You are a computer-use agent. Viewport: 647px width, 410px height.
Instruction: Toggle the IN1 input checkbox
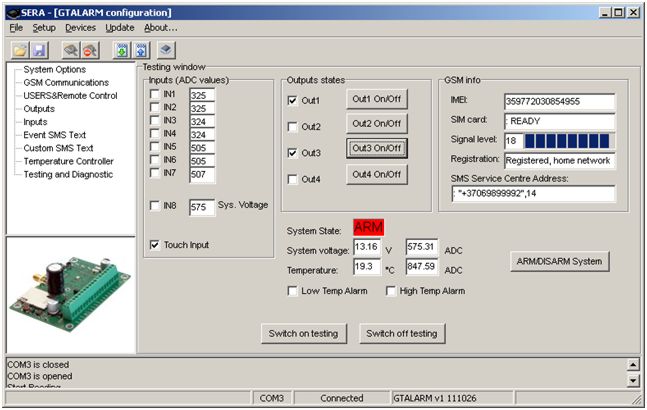pos(155,94)
